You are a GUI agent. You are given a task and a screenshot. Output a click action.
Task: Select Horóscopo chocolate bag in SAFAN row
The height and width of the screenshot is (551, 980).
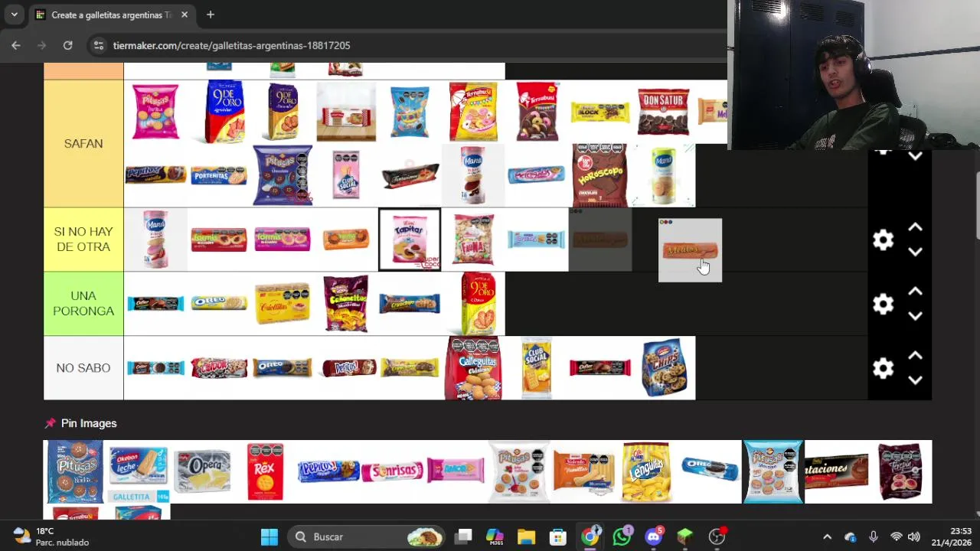pyautogui.click(x=600, y=175)
